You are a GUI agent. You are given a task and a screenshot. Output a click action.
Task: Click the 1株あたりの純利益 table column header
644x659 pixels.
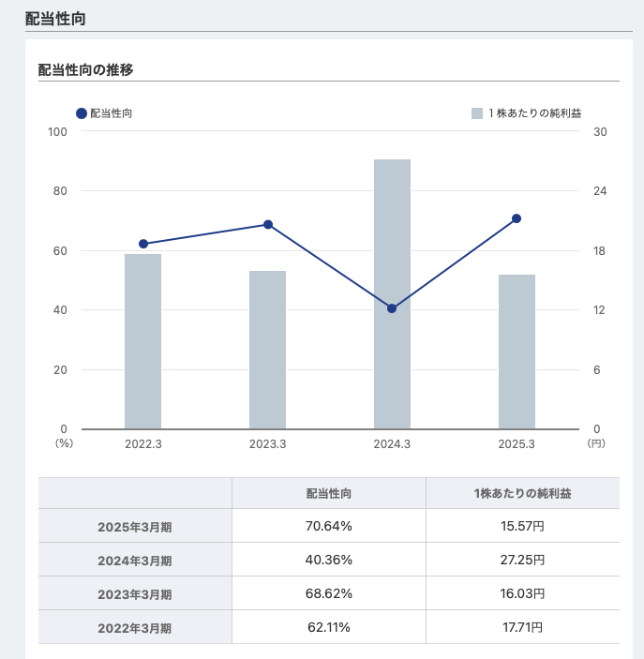click(522, 493)
